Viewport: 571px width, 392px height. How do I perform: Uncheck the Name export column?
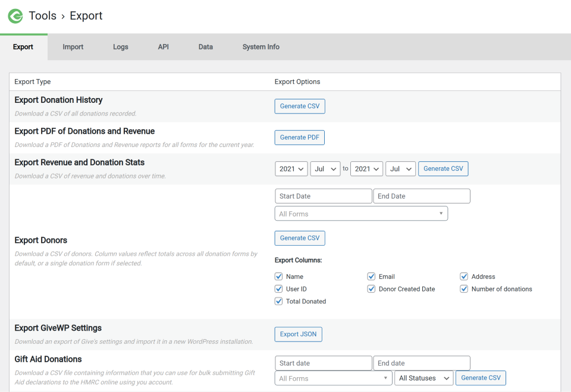(278, 277)
